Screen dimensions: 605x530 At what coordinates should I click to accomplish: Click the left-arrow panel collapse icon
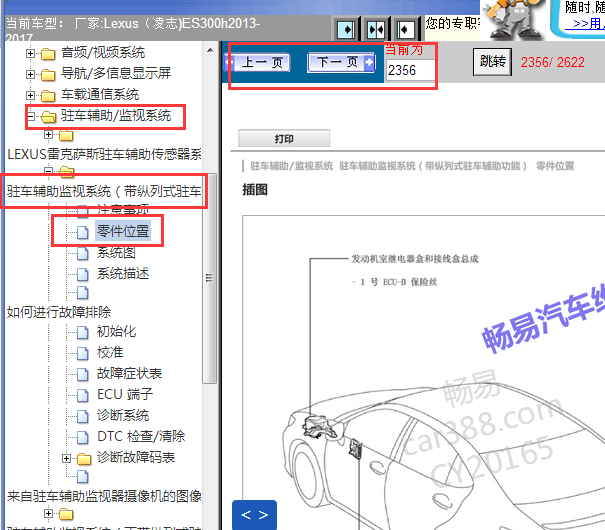coord(405,29)
